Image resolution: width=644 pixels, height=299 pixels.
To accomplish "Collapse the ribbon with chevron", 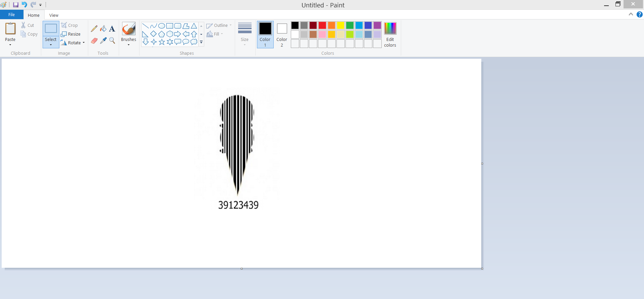I will point(631,14).
